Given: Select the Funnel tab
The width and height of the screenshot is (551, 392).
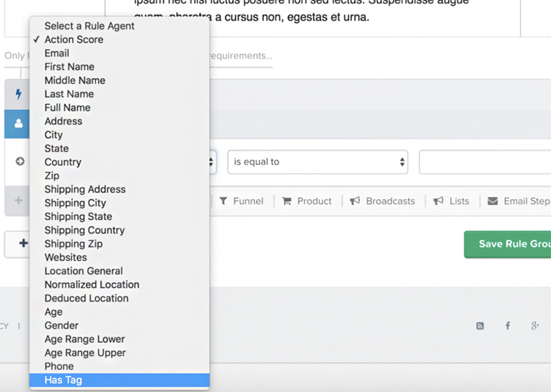Looking at the screenshot, I should pyautogui.click(x=242, y=201).
